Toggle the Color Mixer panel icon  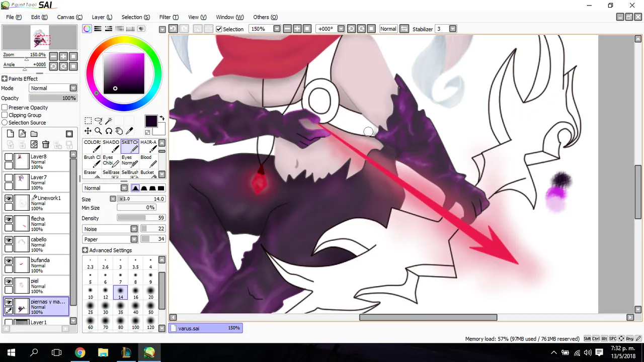pyautogui.click(x=120, y=29)
